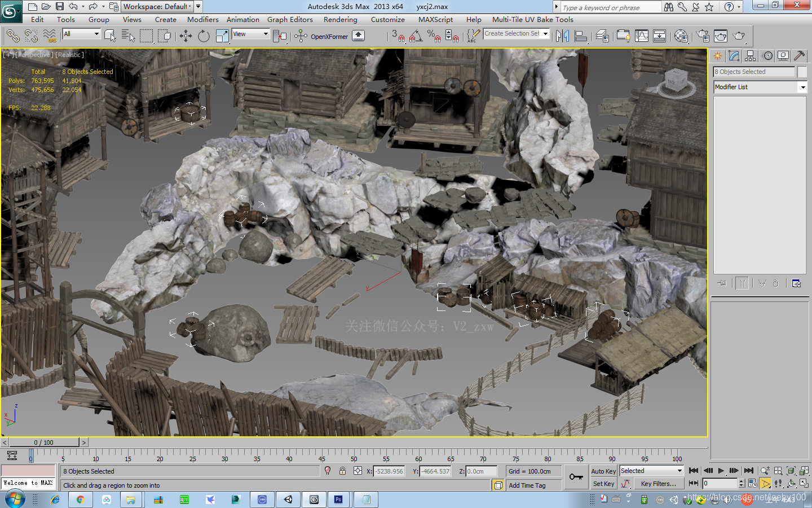The width and height of the screenshot is (812, 508).
Task: Select the Select Object tool
Action: coord(110,36)
